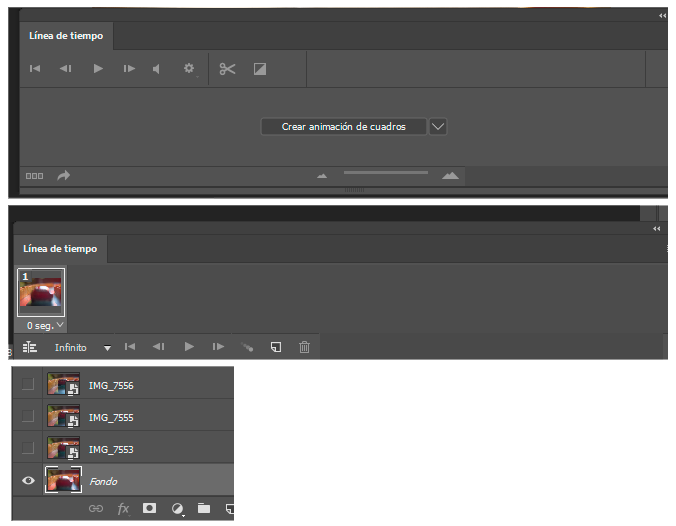Select next frame in frame animation
Image resolution: width=676 pixels, height=526 pixels.
point(218,347)
